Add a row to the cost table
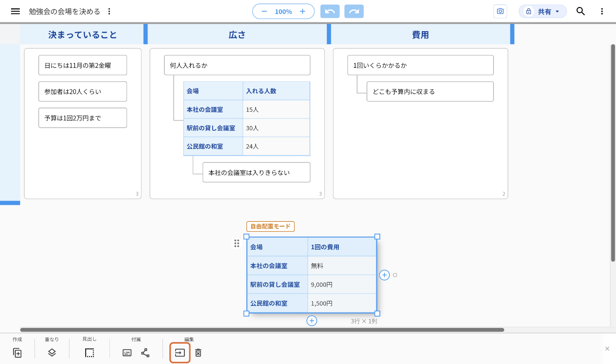This screenshot has height=364, width=616. pos(312,321)
